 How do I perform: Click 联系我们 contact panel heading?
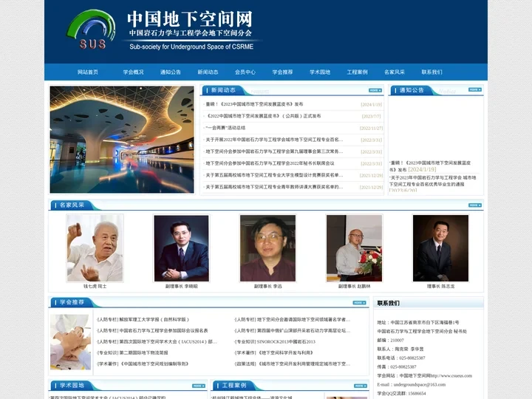click(x=389, y=303)
